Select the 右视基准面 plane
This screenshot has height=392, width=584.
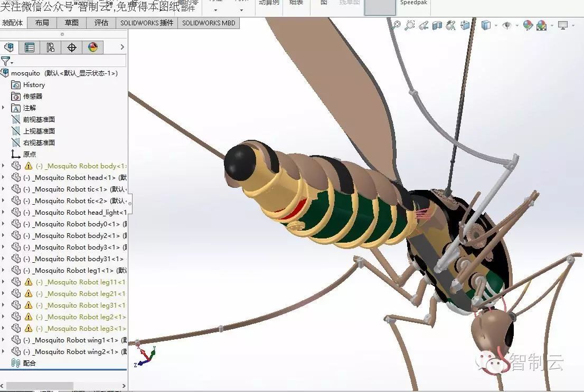click(33, 142)
